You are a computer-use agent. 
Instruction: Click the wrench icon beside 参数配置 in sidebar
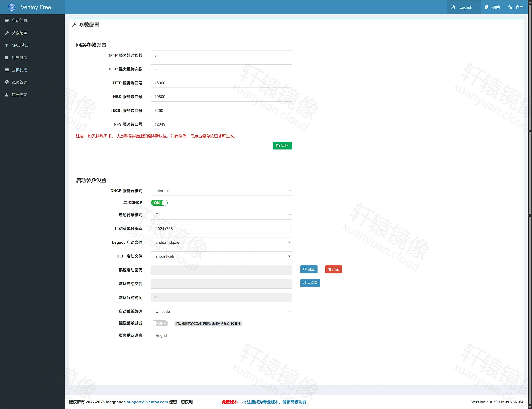click(7, 33)
